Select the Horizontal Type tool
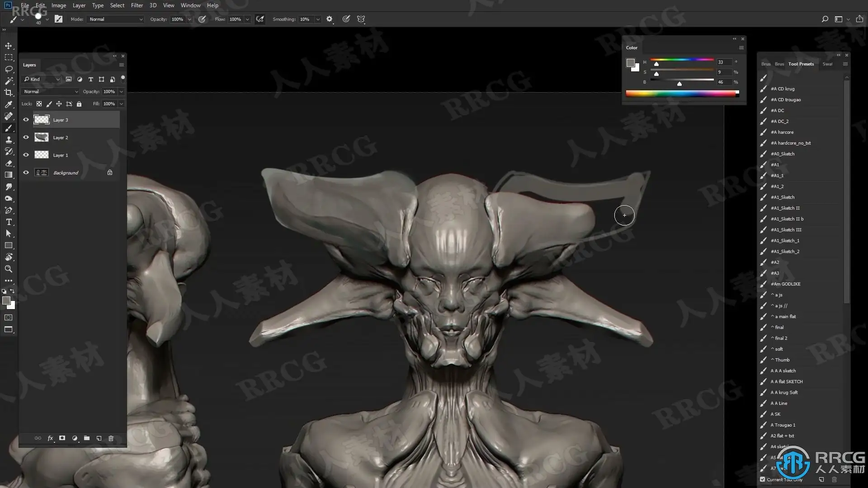 9,222
